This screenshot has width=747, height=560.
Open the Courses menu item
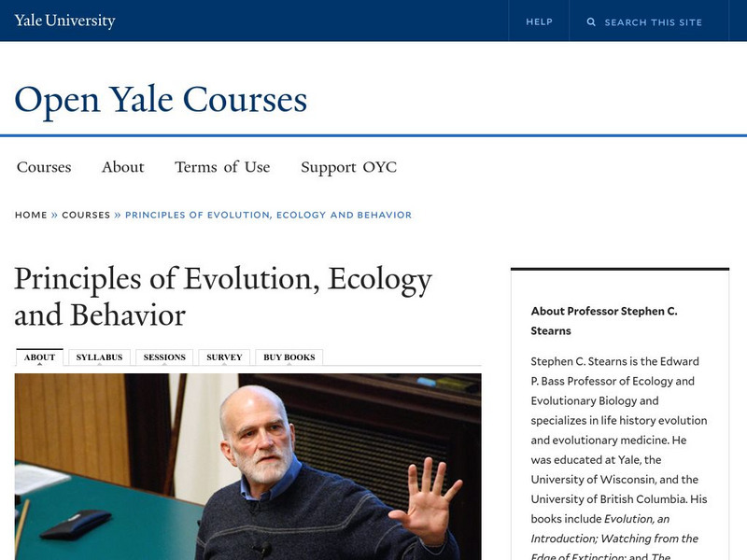click(x=44, y=167)
